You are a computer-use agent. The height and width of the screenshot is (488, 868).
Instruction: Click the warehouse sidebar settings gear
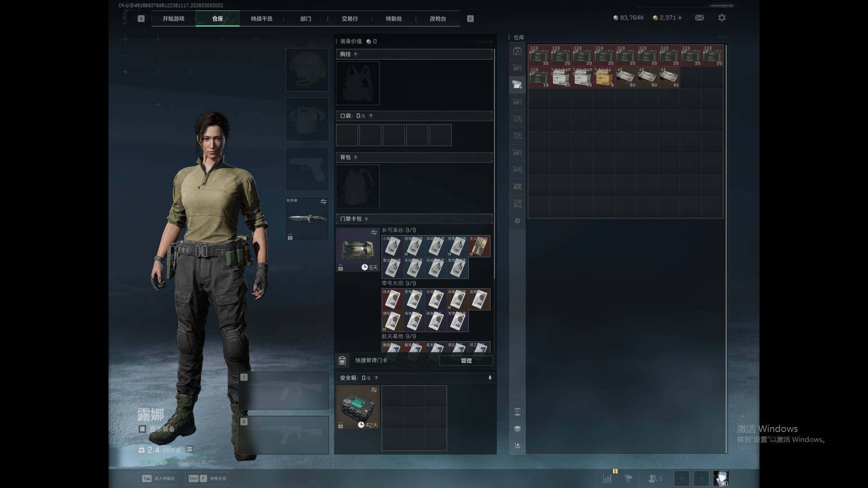point(517,221)
